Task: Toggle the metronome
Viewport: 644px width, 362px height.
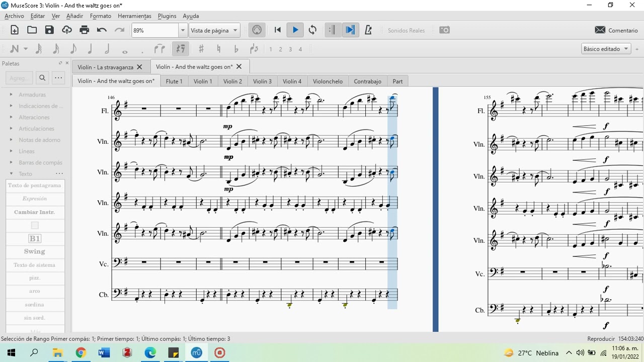Action: coord(368,30)
